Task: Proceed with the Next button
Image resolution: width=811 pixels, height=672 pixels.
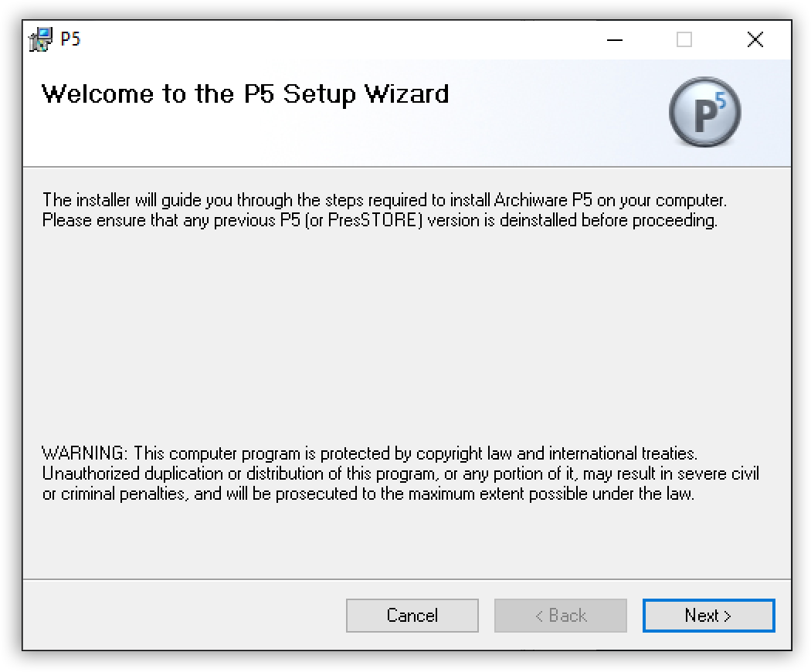Action: [708, 616]
